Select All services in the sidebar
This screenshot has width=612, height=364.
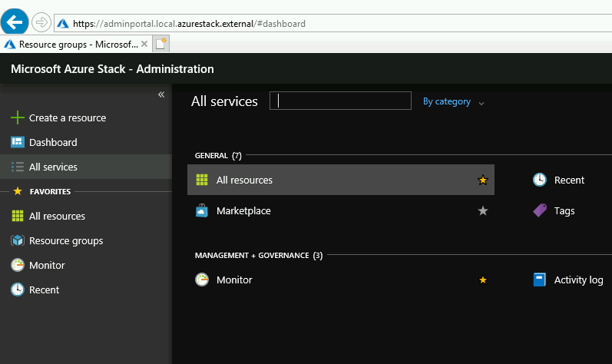point(86,167)
